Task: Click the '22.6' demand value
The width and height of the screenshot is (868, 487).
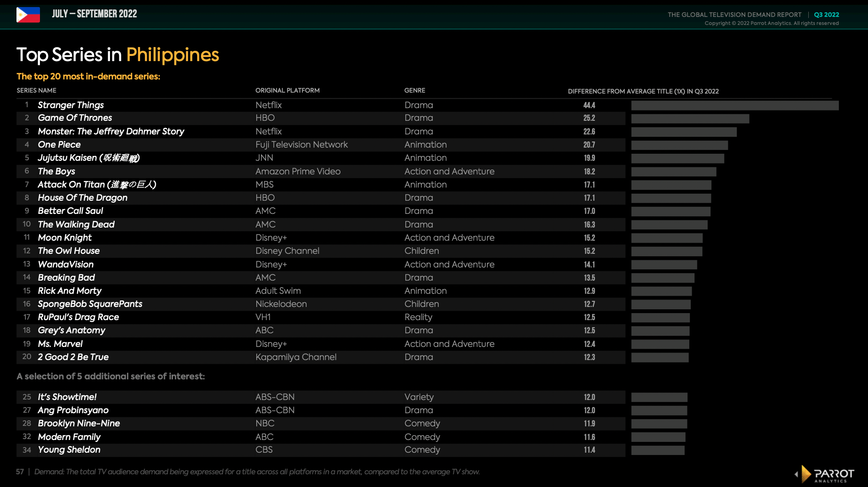Action: coord(589,132)
